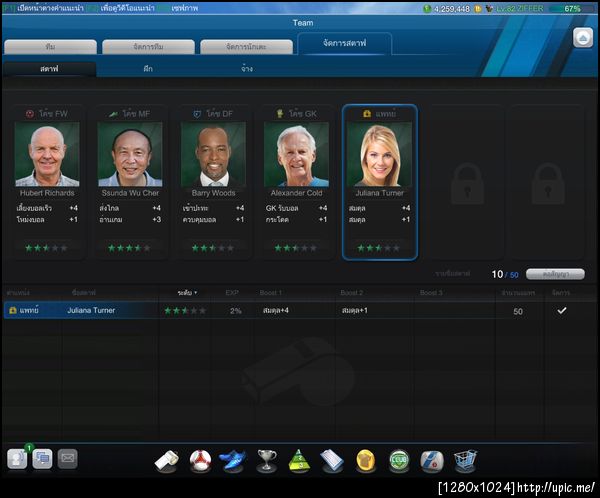Click the first hotkey hint at top left
The image size is (600, 498).
click(x=43, y=8)
